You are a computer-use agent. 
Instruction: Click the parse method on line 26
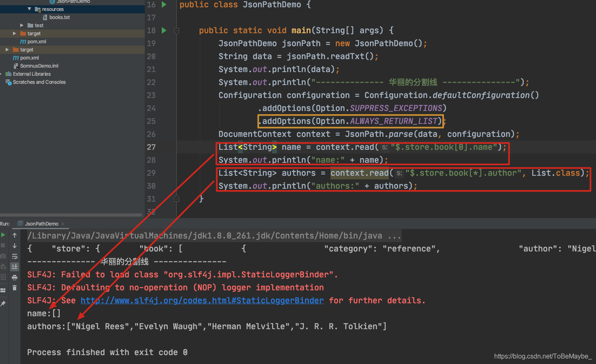pyautogui.click(x=401, y=134)
